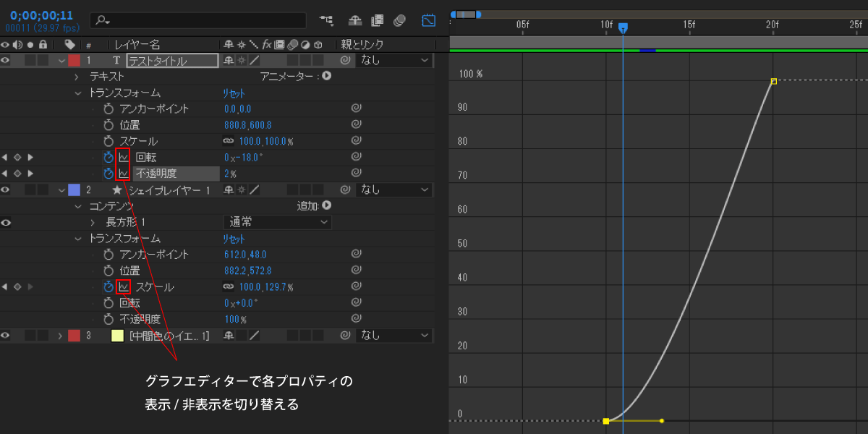Screen dimensions: 868x434
Task: Toggle quality switch on シェイプレイヤー 1 layer
Action: pos(254,190)
